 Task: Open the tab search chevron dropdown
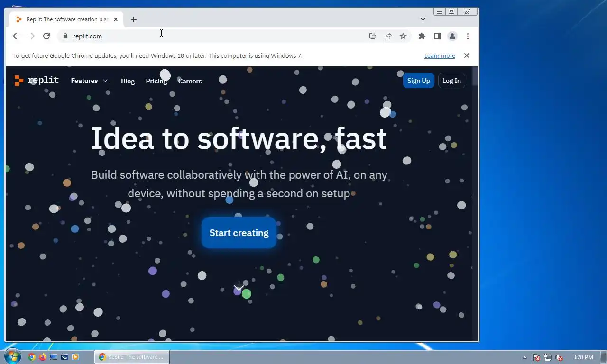[423, 19]
